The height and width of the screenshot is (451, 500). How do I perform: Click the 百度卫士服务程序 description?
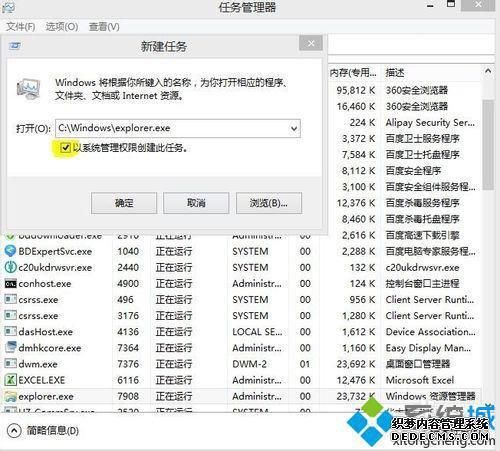point(423,139)
